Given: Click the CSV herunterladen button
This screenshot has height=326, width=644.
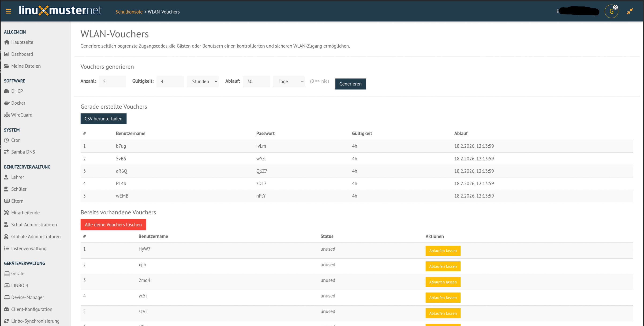Looking at the screenshot, I should (x=103, y=119).
